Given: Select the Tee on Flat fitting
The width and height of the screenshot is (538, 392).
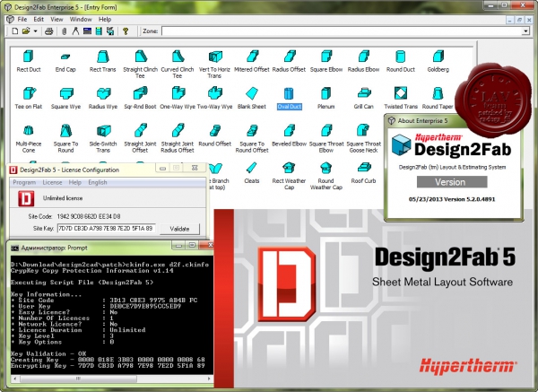Looking at the screenshot, I should pos(29,93).
